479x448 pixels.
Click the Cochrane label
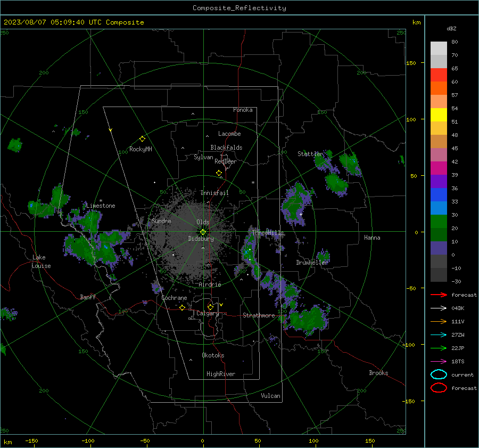point(174,298)
